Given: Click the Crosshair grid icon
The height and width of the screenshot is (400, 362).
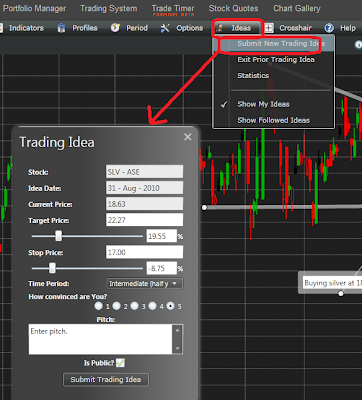Looking at the screenshot, I should (x=269, y=28).
